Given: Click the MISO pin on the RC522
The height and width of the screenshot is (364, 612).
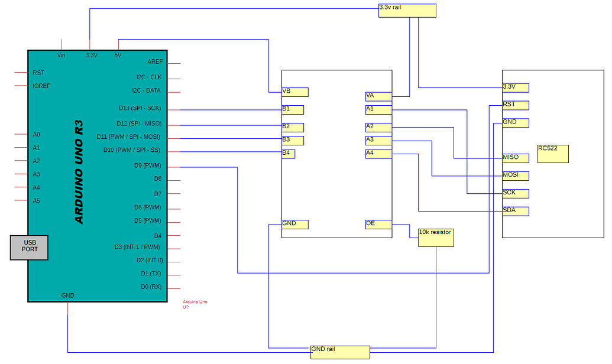Looking at the screenshot, I should pos(514,157).
